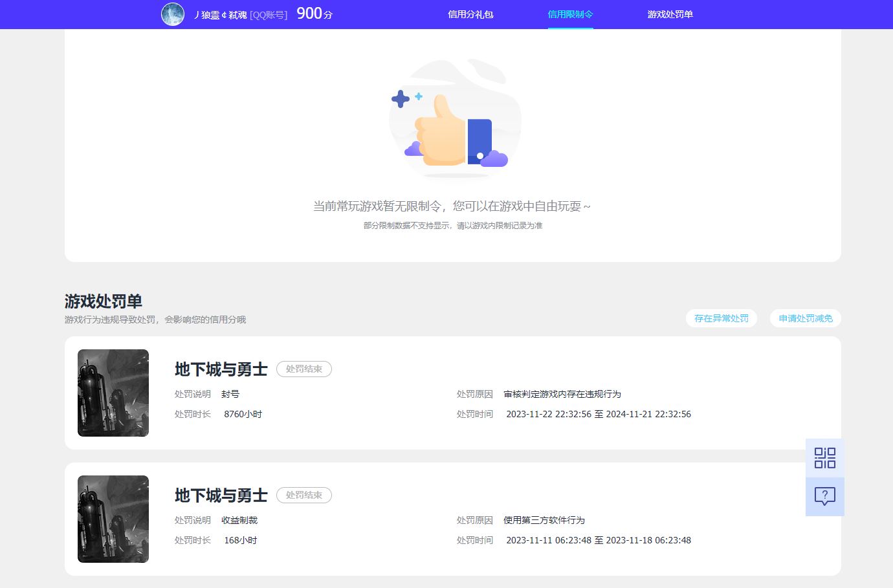Image resolution: width=893 pixels, height=588 pixels.
Task: Click the 900分 credit score
Action: pyautogui.click(x=314, y=14)
